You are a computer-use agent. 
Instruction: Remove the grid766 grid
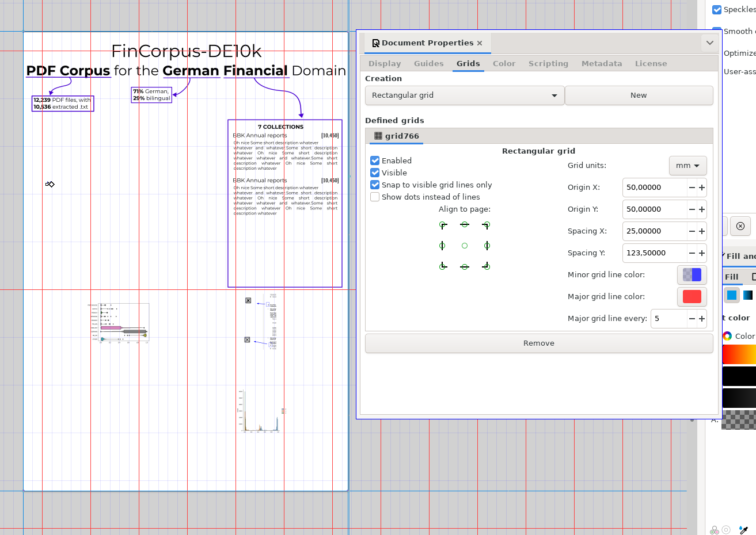click(538, 343)
